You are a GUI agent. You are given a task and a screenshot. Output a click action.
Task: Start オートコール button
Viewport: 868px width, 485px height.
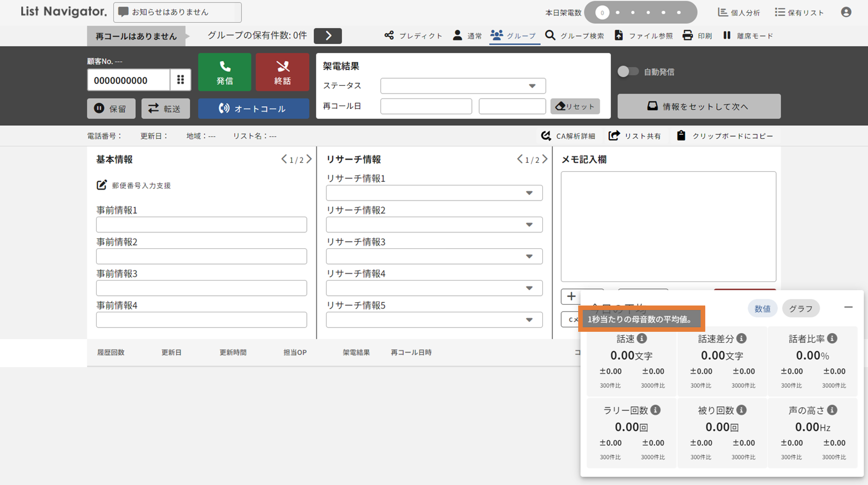pyautogui.click(x=253, y=109)
